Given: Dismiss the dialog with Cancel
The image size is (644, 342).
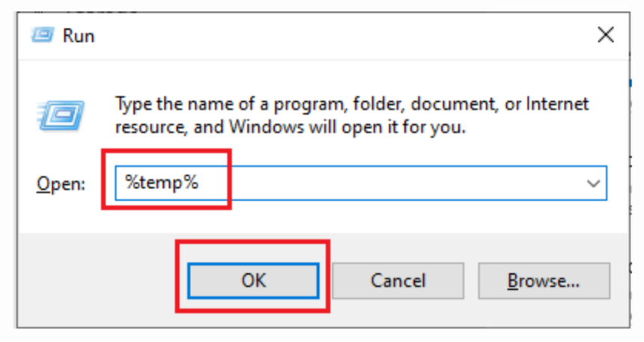Looking at the screenshot, I should (x=398, y=281).
